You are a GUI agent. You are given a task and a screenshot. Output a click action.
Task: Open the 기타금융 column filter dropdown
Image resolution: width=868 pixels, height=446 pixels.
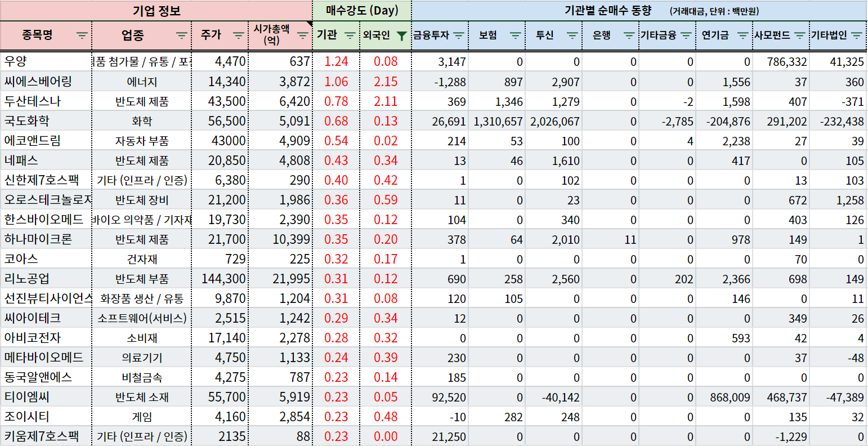(686, 35)
